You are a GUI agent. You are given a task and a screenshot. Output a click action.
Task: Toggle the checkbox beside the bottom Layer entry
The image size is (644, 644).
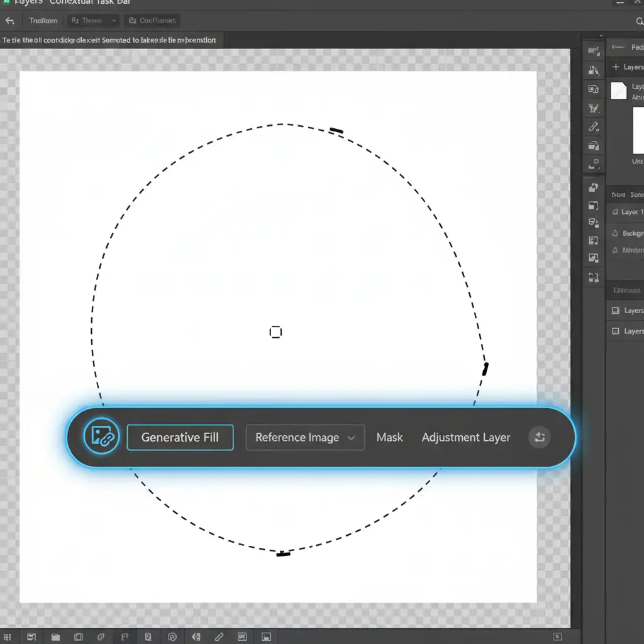[x=616, y=331]
